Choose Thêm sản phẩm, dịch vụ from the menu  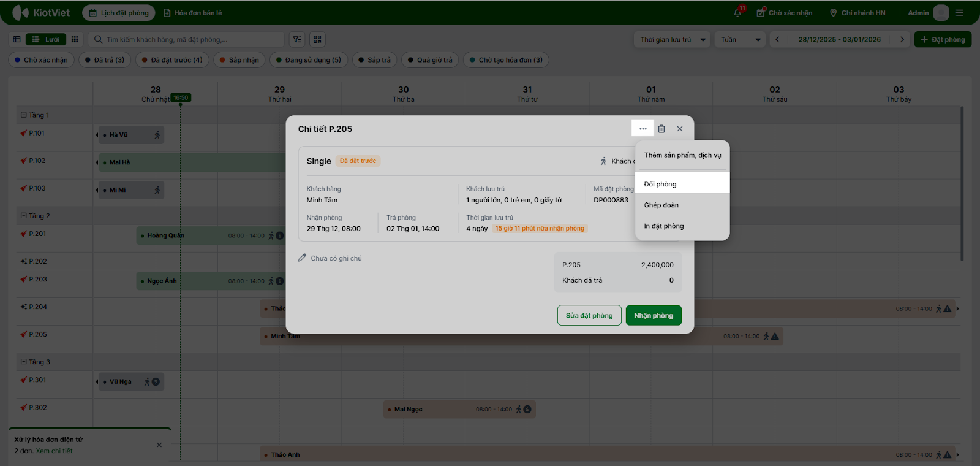click(x=682, y=155)
